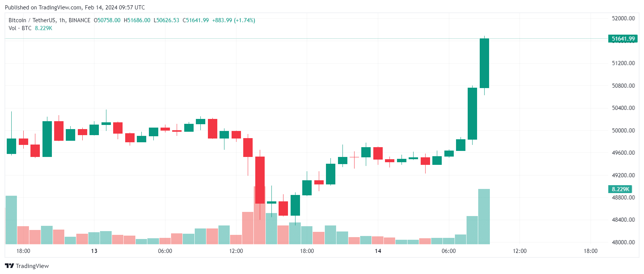Click the 50000.00 price axis label

click(x=623, y=130)
